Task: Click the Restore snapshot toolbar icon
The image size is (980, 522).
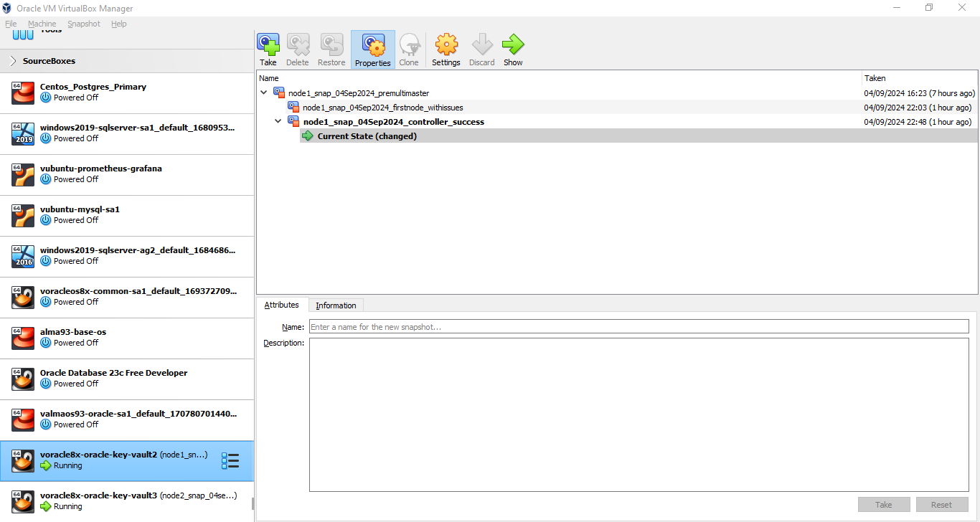Action: point(331,44)
